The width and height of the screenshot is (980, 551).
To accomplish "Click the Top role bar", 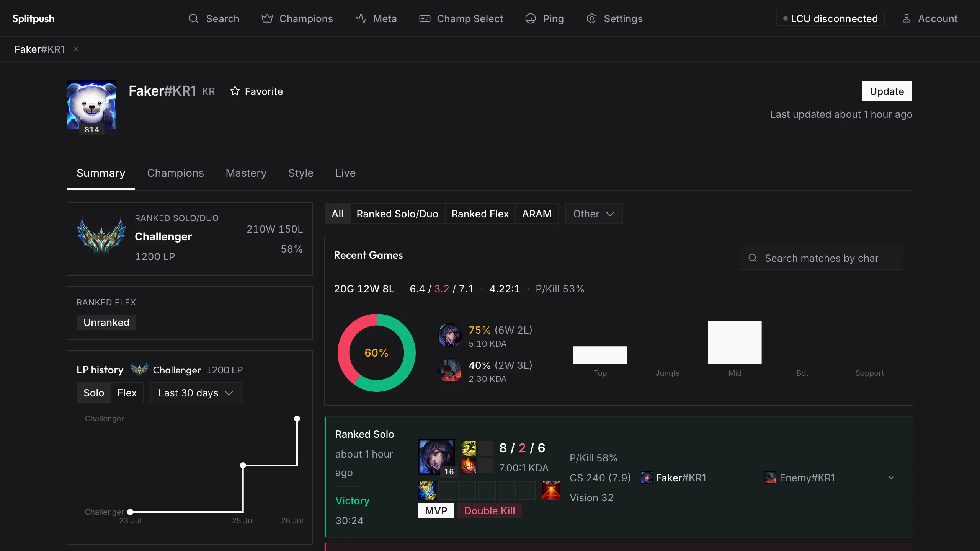I will [600, 355].
